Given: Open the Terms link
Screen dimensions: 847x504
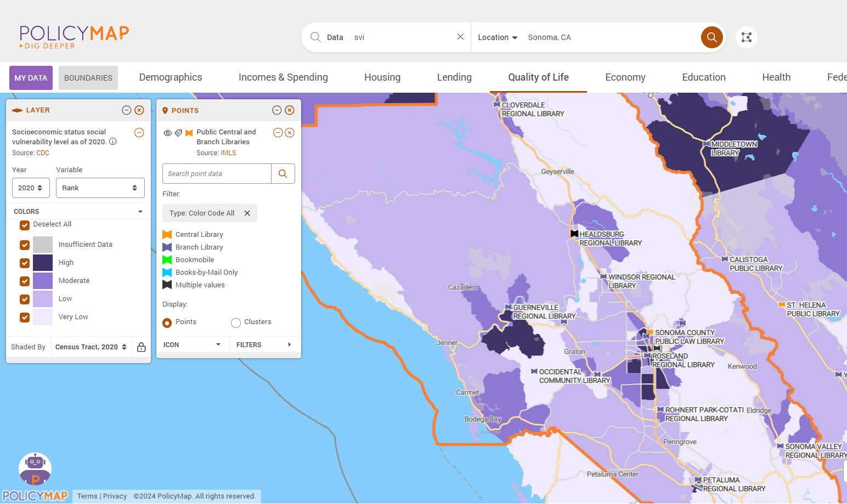Looking at the screenshot, I should click(x=87, y=496).
